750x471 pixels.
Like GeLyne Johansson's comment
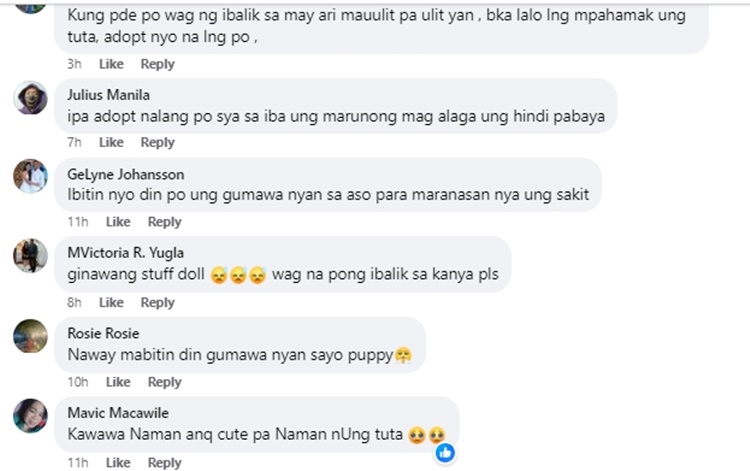tap(118, 222)
